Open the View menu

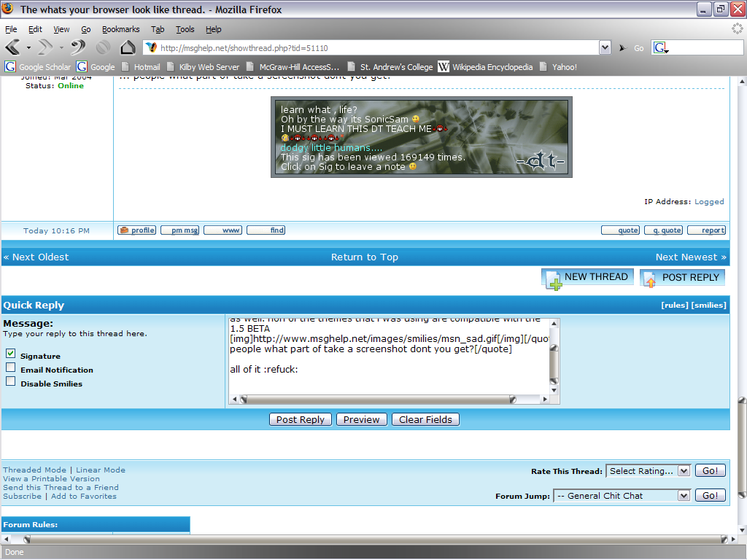click(x=61, y=29)
